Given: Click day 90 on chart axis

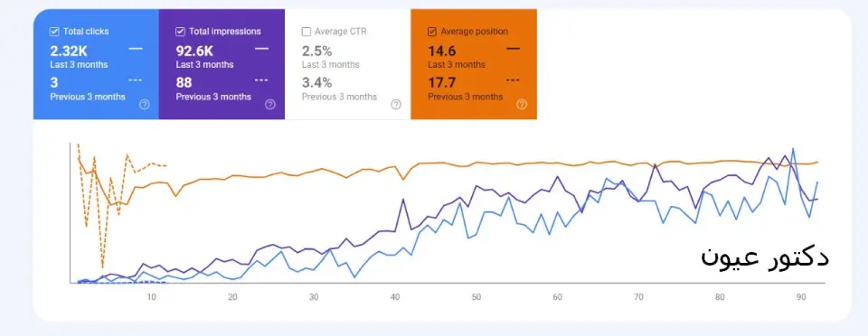Looking at the screenshot, I should (x=801, y=297).
